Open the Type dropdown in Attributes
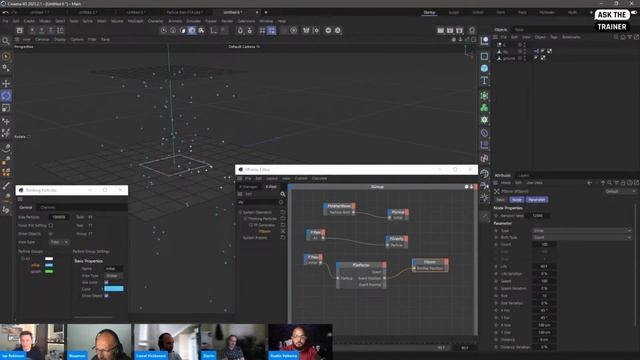The image size is (640, 360). click(582, 231)
